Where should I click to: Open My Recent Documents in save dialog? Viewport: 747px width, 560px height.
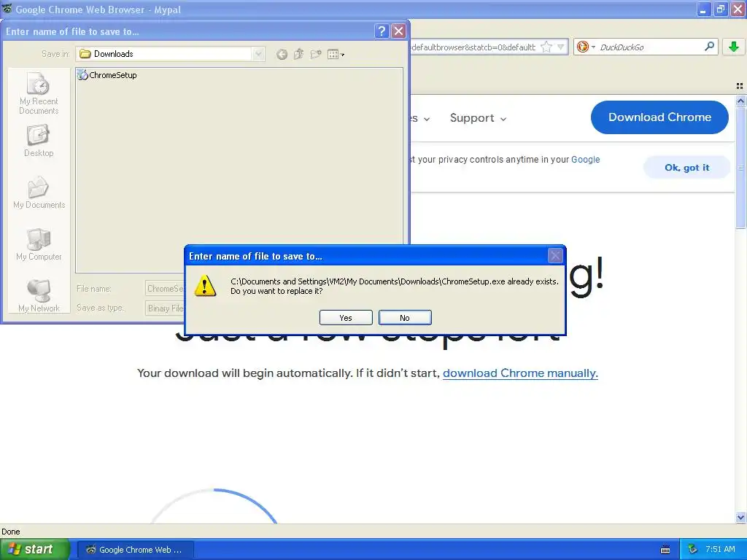39,93
